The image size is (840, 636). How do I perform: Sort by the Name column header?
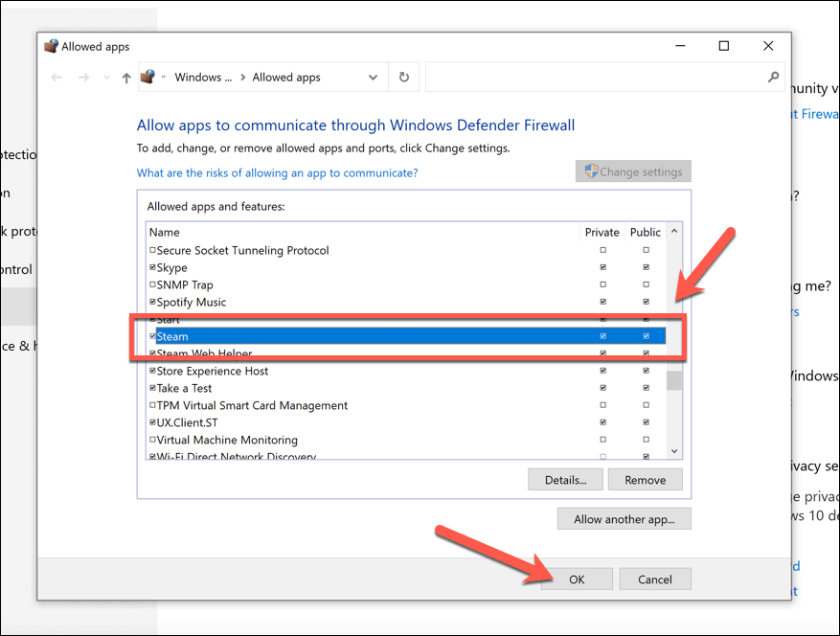(165, 232)
